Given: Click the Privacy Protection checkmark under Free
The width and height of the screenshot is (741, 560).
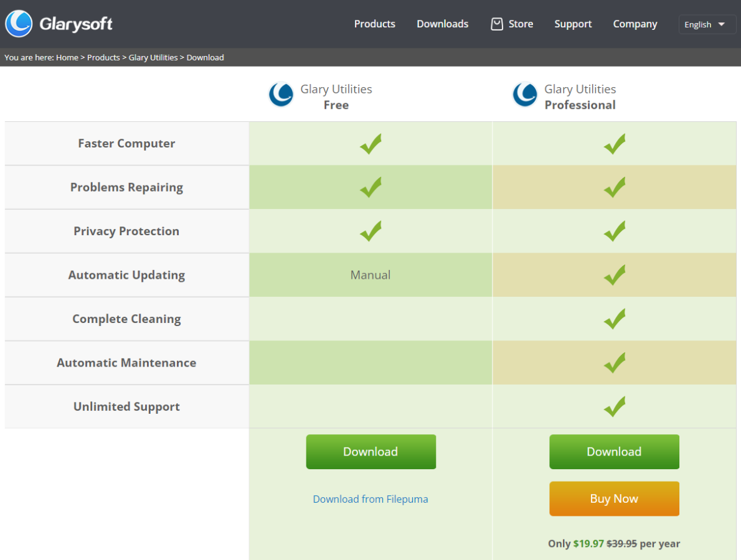Looking at the screenshot, I should coord(370,231).
